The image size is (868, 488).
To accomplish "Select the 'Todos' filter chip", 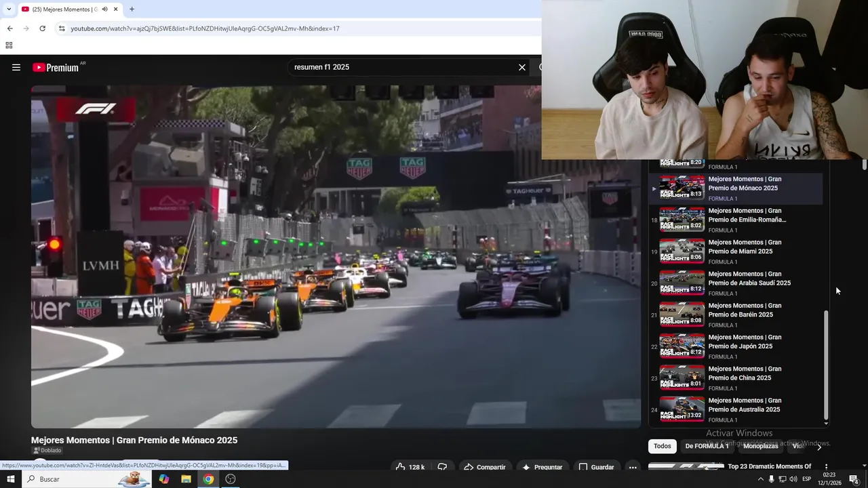I will [663, 446].
